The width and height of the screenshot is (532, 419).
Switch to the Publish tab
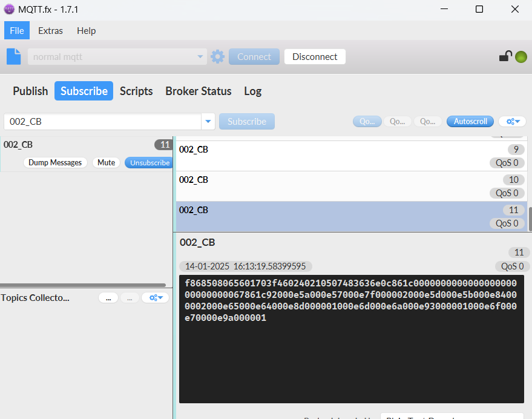click(30, 91)
